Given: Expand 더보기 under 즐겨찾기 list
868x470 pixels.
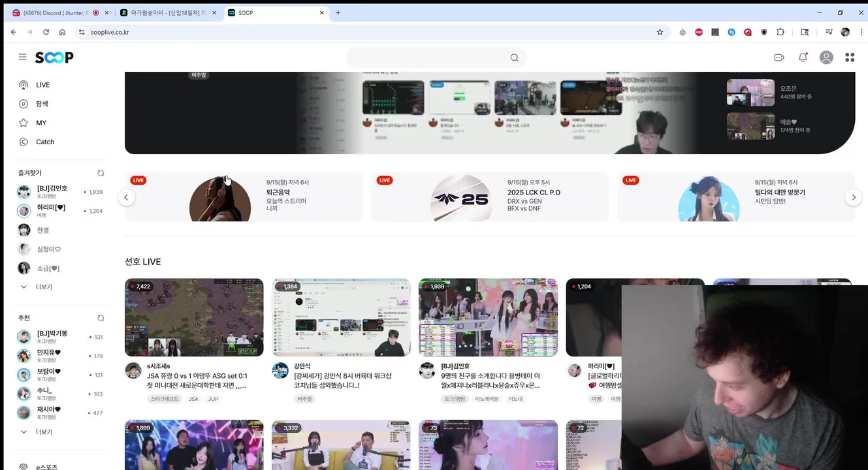Looking at the screenshot, I should 36,287.
